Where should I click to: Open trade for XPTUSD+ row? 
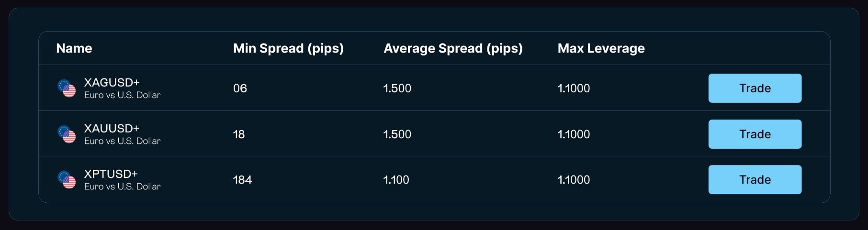tap(755, 180)
